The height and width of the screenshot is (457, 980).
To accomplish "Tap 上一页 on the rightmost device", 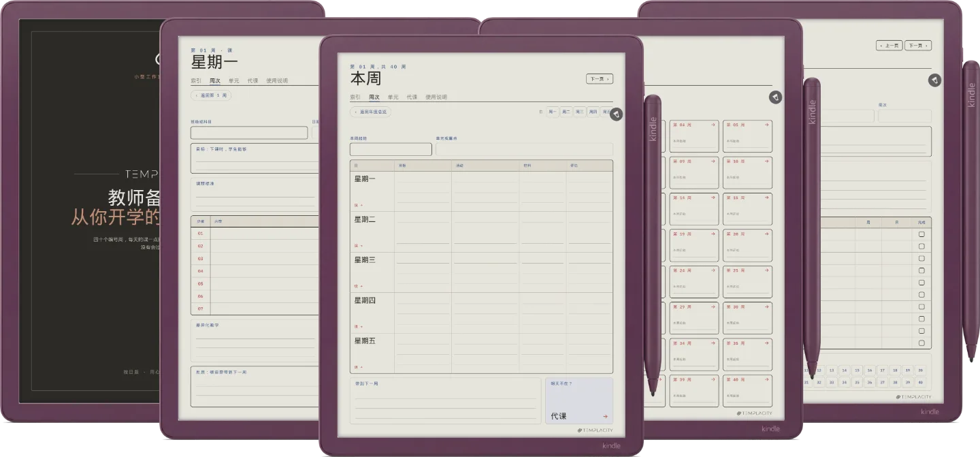I will tap(889, 46).
